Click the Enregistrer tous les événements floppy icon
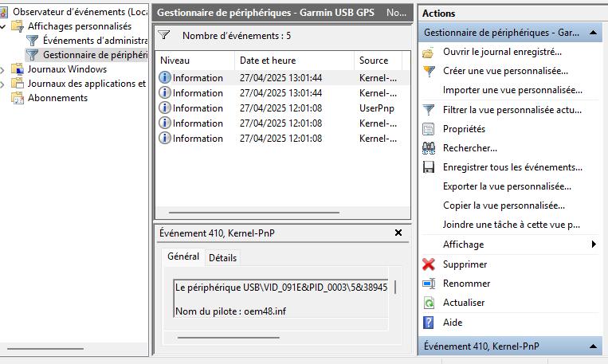Image resolution: width=608 pixels, height=364 pixels. pos(429,167)
